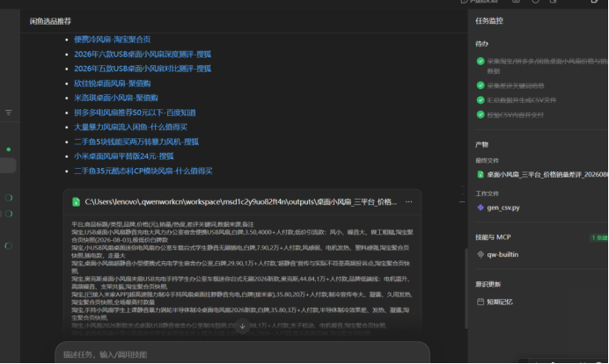Click the 最终文件 label

click(x=487, y=161)
